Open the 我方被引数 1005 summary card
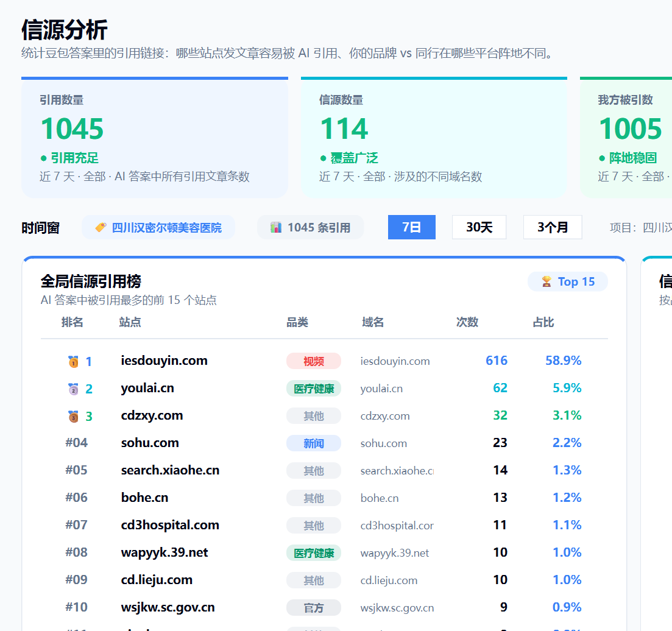This screenshot has width=672, height=631. (x=626, y=138)
